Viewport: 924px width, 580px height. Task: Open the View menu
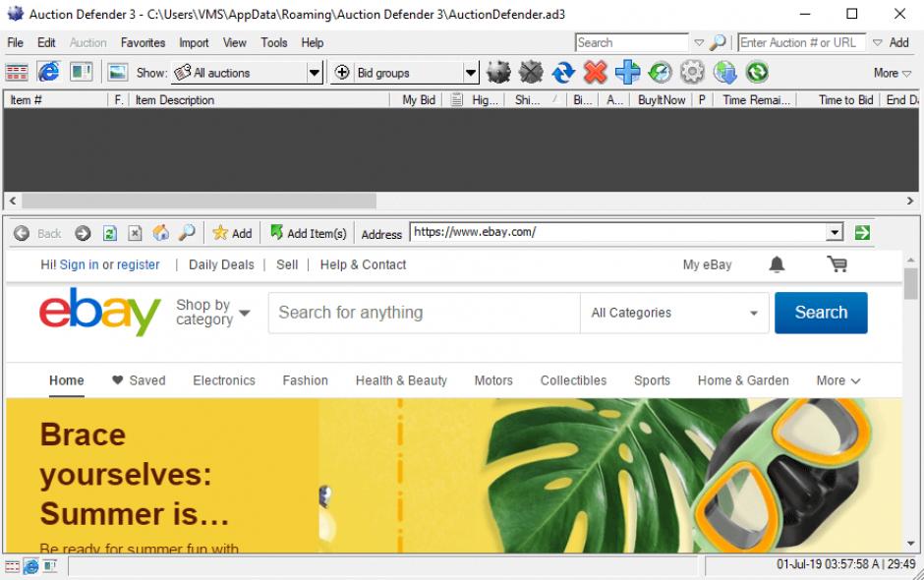tap(235, 42)
